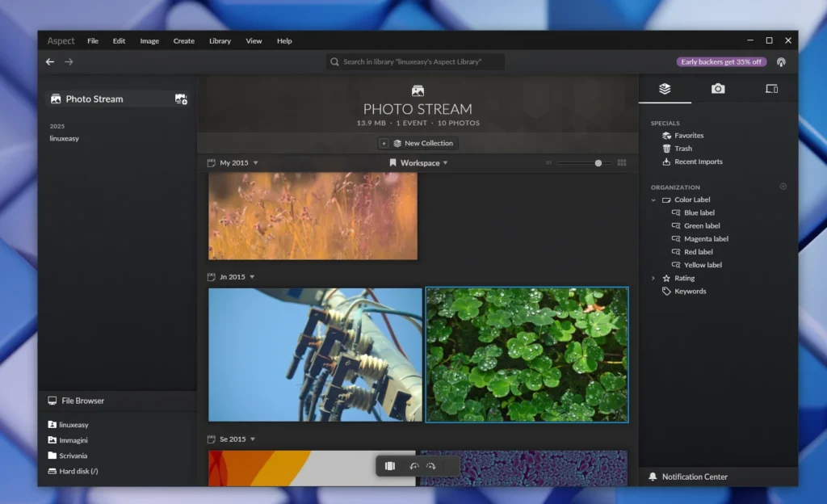The image size is (827, 504).
Task: Open the Workspace dropdown
Action: 419,162
